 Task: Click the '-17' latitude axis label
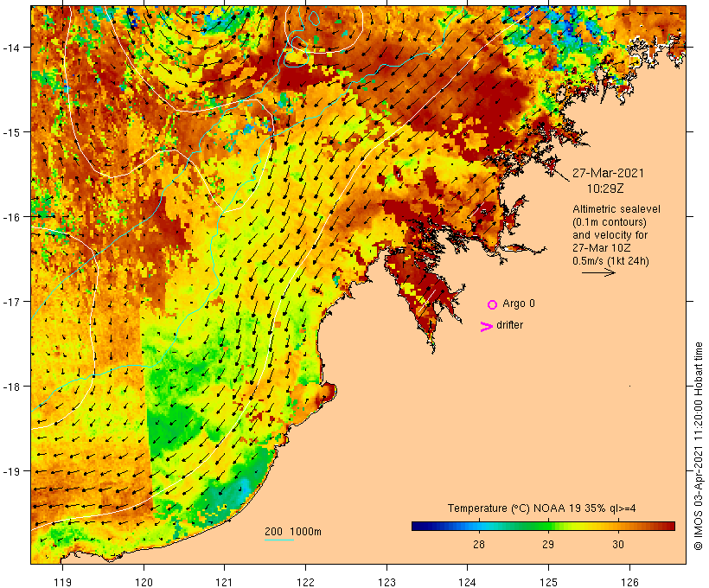(10, 301)
